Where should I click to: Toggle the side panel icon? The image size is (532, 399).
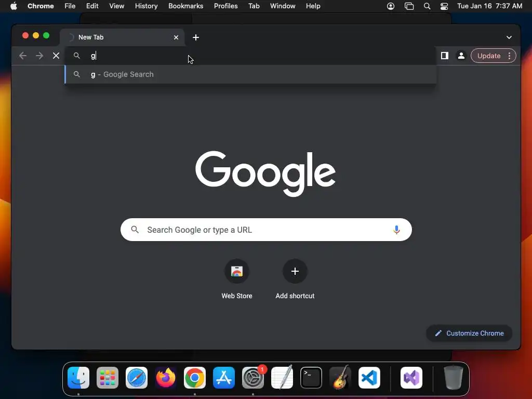(445, 56)
